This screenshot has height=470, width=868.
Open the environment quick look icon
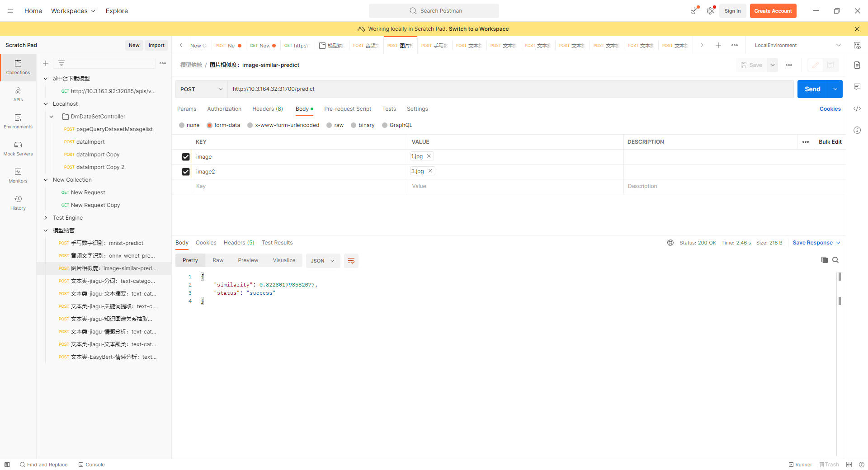pos(857,45)
